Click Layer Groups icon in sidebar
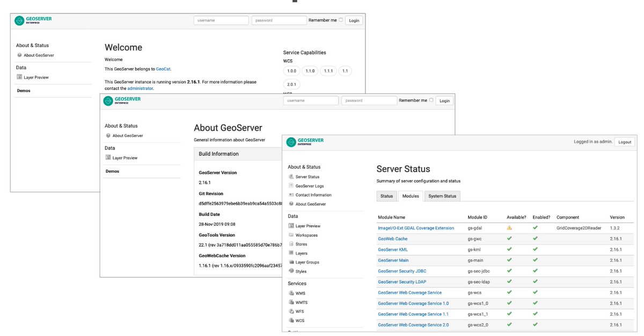 click(291, 263)
